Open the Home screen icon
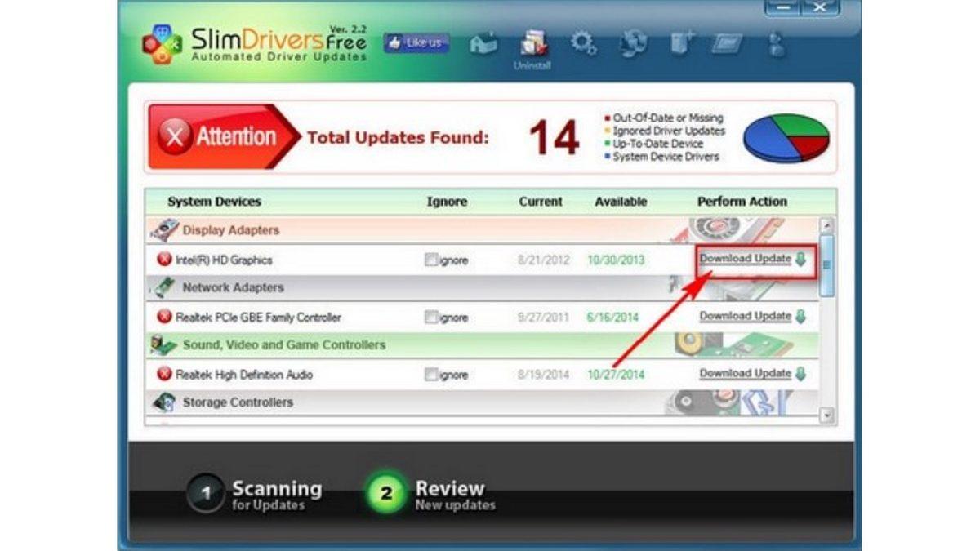 point(484,45)
